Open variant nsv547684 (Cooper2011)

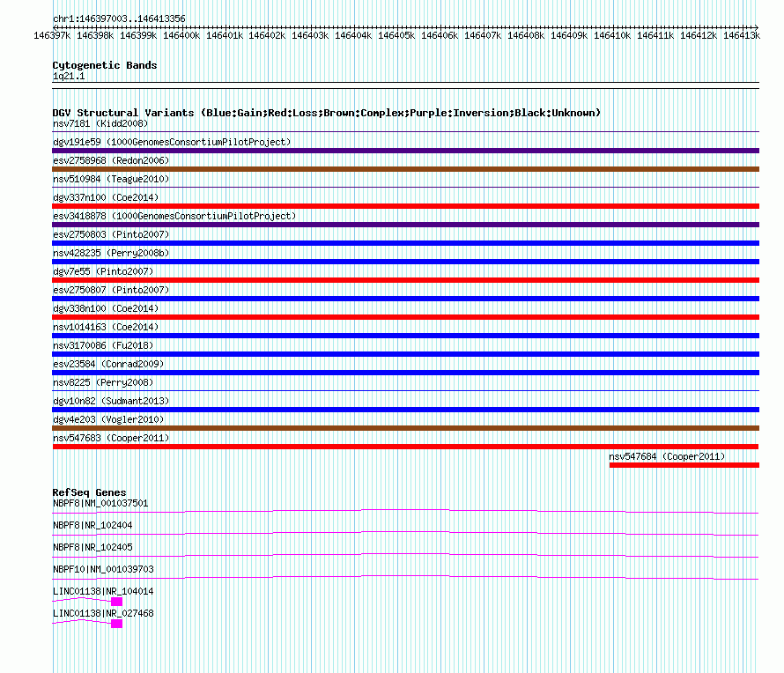coord(667,456)
